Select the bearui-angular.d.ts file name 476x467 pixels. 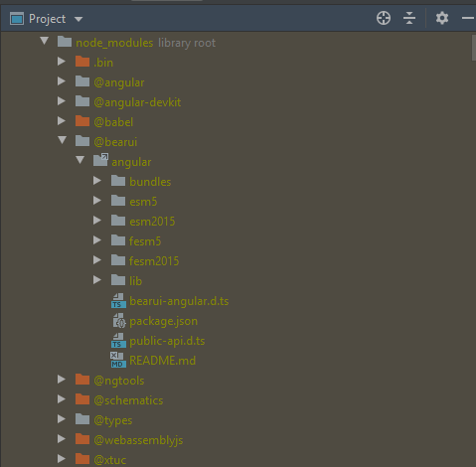(x=179, y=301)
